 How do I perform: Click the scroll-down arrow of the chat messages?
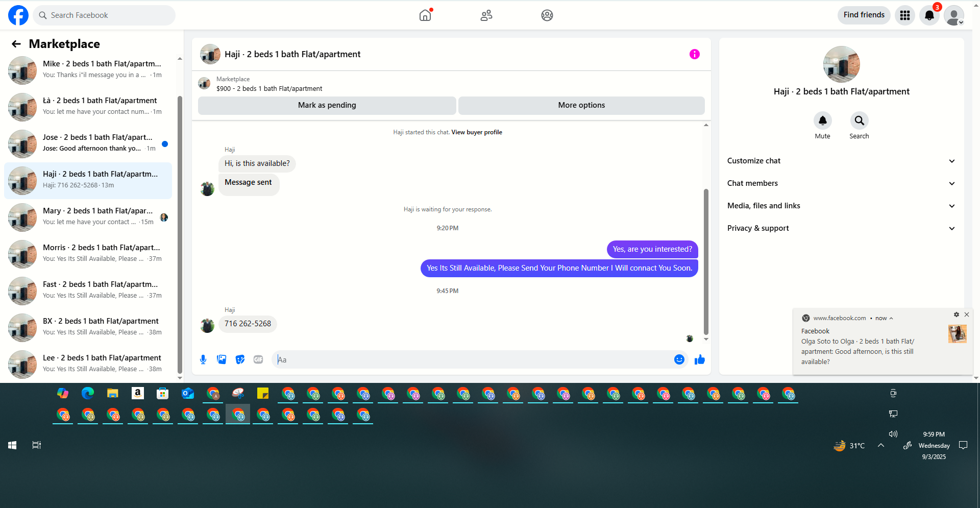point(706,339)
